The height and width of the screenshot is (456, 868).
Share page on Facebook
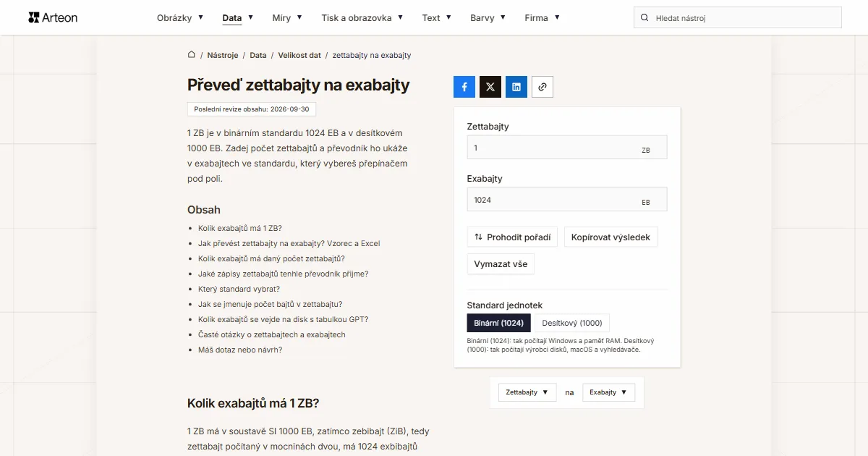[464, 87]
